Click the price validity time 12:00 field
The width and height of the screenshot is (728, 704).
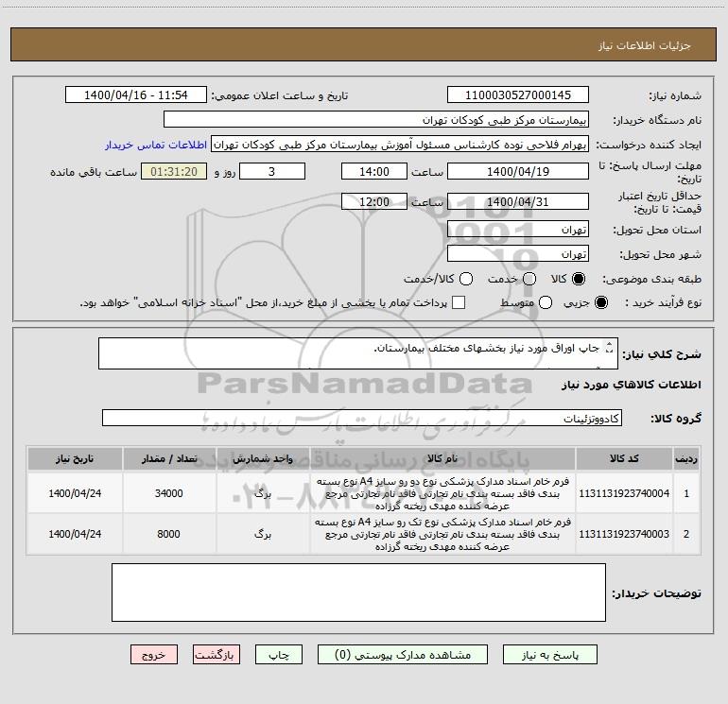pos(374,201)
